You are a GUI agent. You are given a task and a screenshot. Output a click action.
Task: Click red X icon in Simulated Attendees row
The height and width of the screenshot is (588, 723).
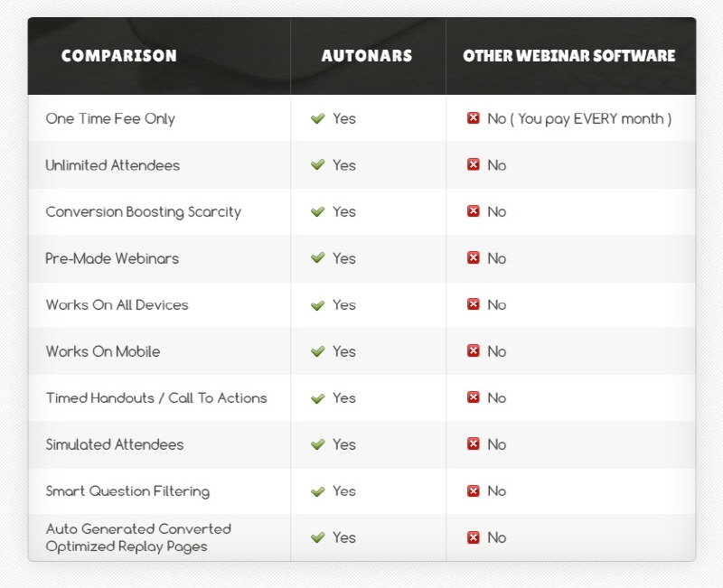click(x=473, y=443)
